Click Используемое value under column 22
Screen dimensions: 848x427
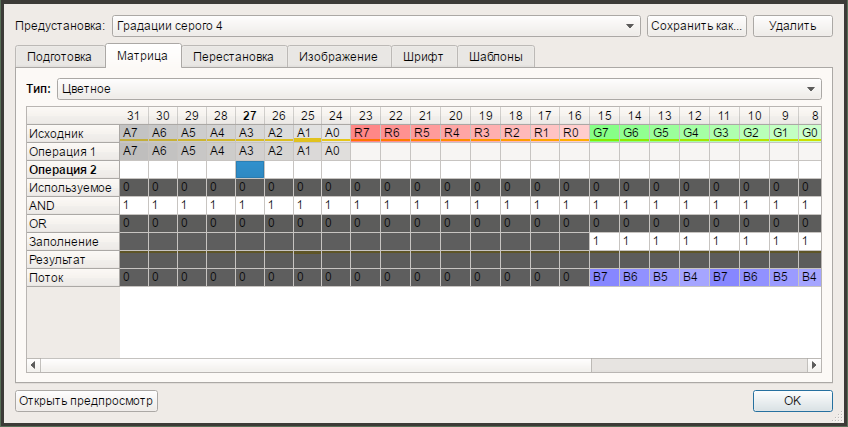point(395,188)
